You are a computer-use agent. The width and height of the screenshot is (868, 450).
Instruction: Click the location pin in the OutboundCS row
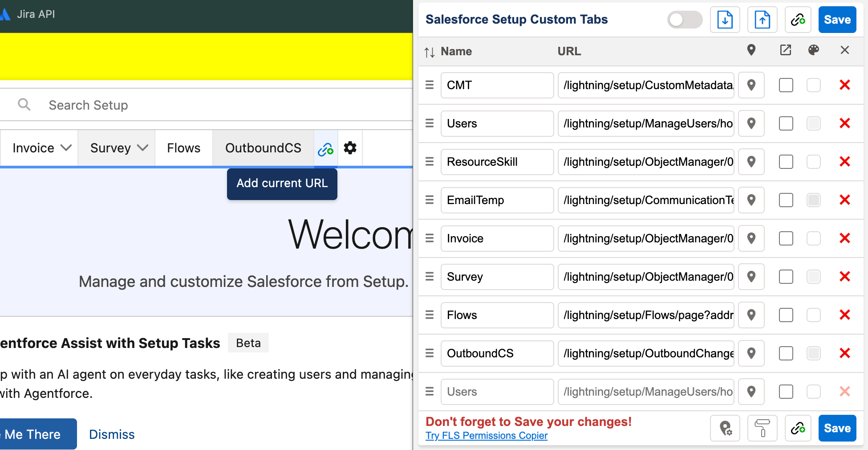[x=751, y=353]
